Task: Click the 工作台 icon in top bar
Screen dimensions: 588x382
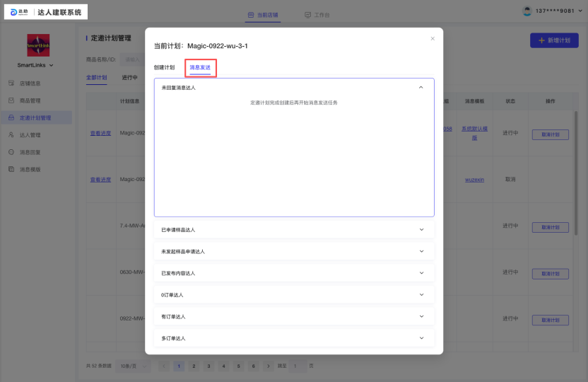Action: (307, 15)
